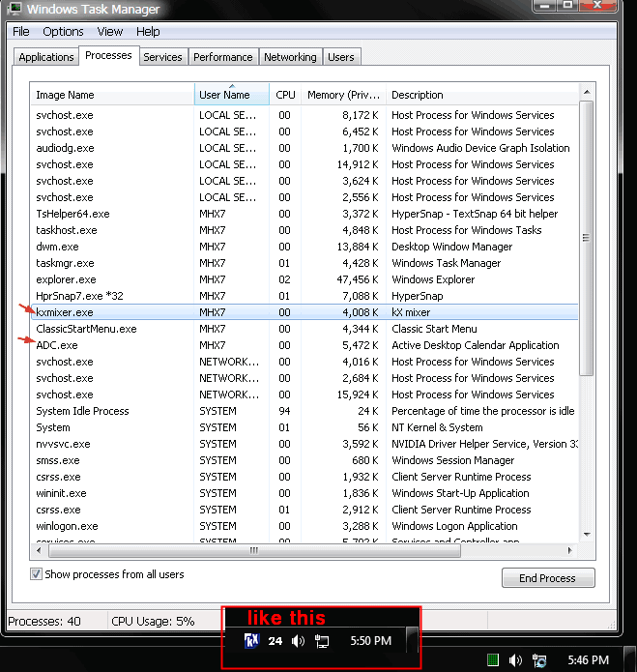Click the green CPU meter tray icon
This screenshot has width=637, height=672.
[x=493, y=660]
